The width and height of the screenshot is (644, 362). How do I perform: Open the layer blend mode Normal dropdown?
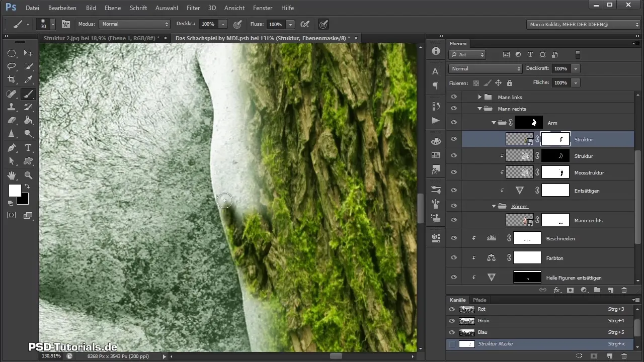tap(486, 68)
